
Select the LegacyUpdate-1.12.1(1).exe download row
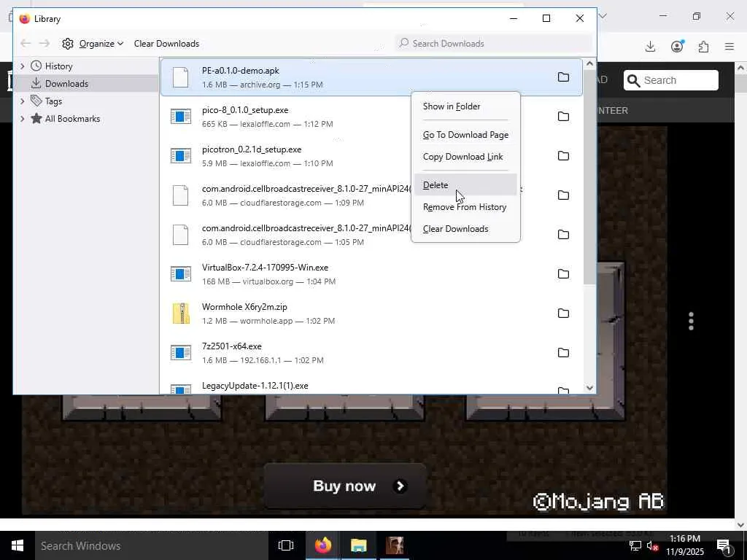[371, 386]
